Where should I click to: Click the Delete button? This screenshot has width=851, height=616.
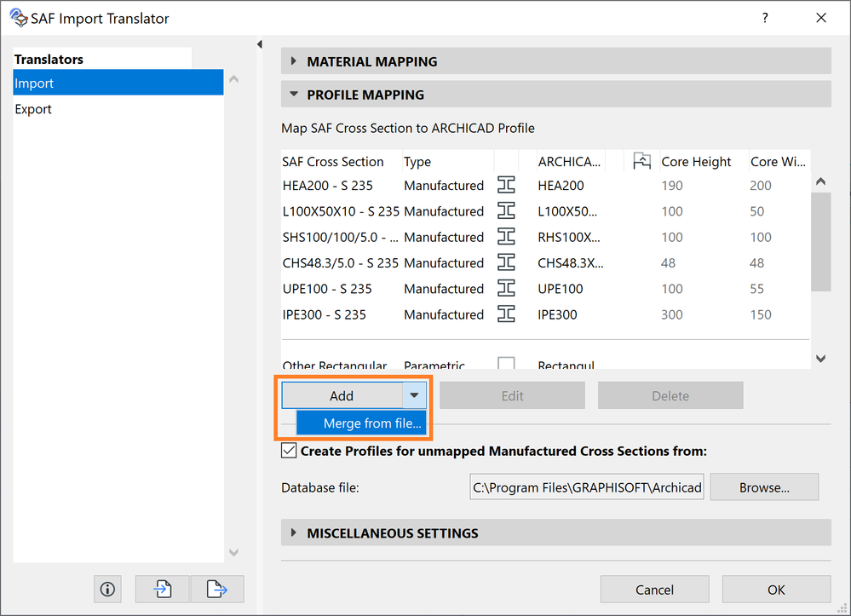[x=670, y=395]
